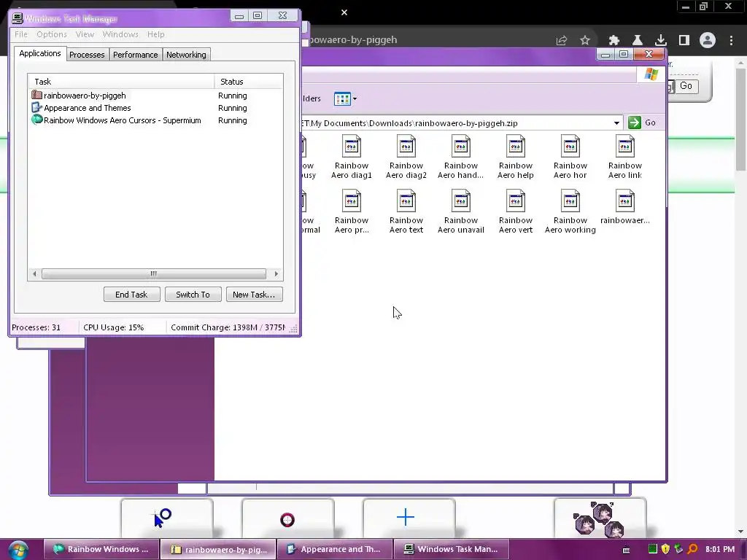This screenshot has width=747, height=560.
Task: Open the rainbowaer... file in the zip
Action: click(625, 207)
